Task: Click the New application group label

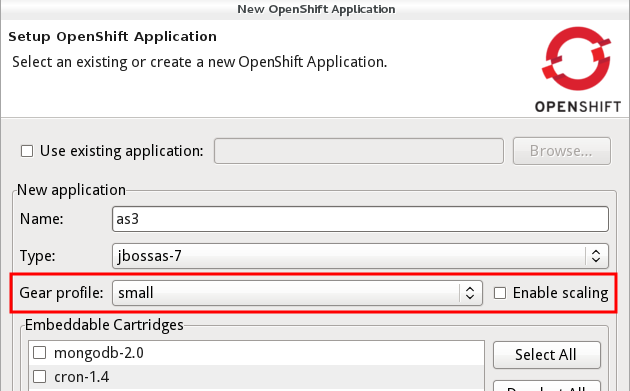Action: [71, 190]
